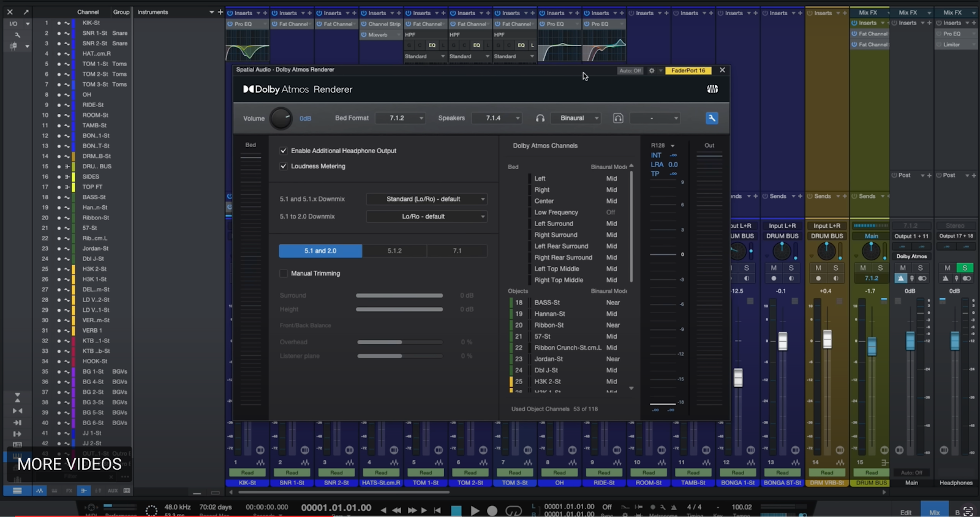Click the fast forward transport button

[413, 510]
